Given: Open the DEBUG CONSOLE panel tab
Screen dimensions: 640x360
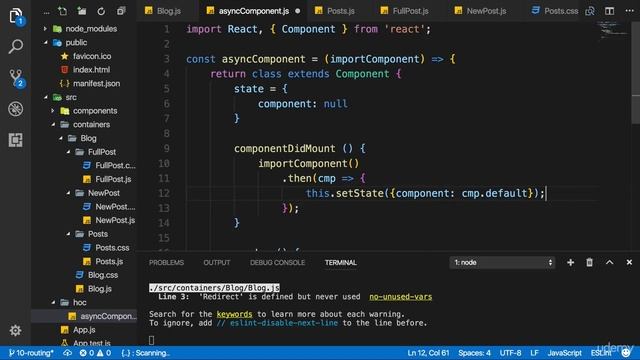Looking at the screenshot, I should point(278,262).
